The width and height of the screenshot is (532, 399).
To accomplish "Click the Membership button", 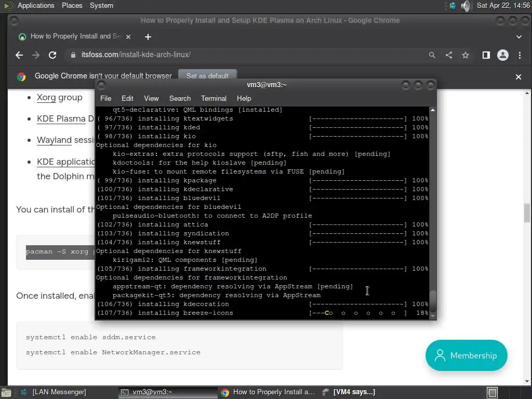I will 467,355.
